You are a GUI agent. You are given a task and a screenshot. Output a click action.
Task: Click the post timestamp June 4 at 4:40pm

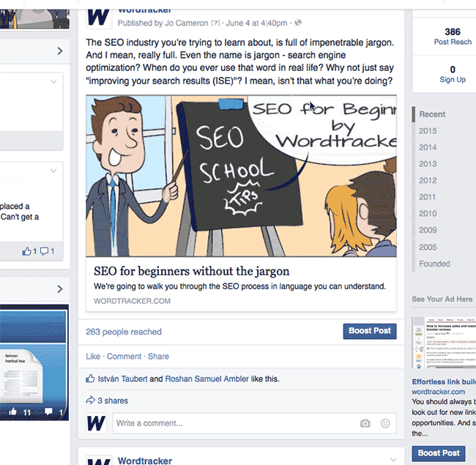click(256, 23)
